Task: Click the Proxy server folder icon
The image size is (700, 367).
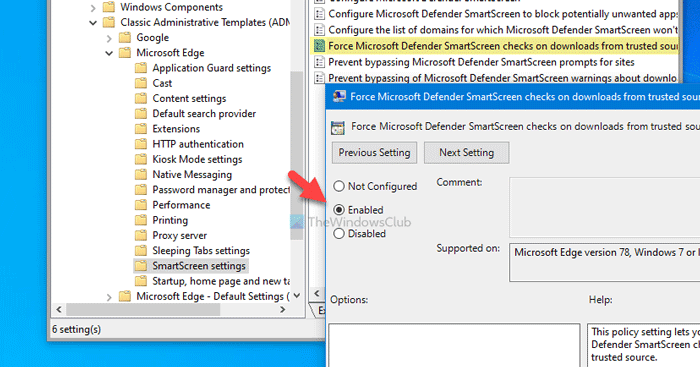Action: (x=141, y=235)
